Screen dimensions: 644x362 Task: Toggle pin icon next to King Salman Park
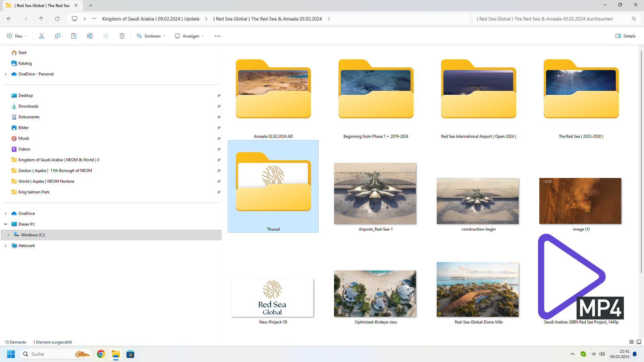219,192
